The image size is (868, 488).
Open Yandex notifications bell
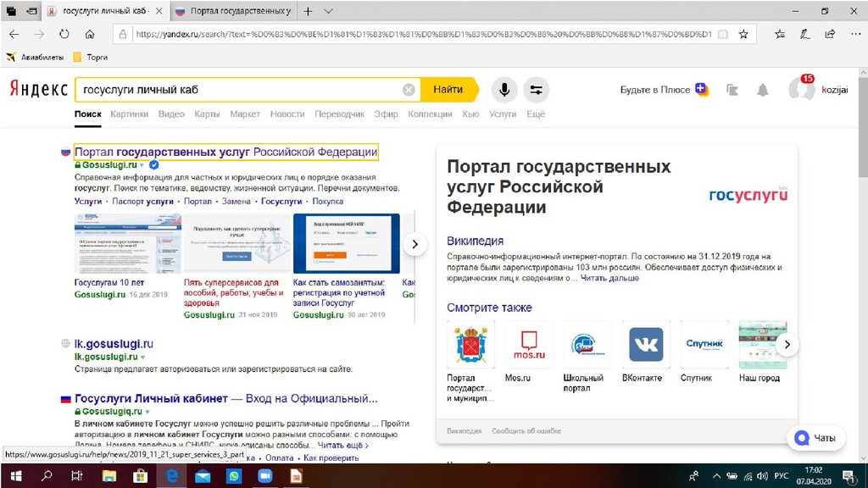click(763, 90)
